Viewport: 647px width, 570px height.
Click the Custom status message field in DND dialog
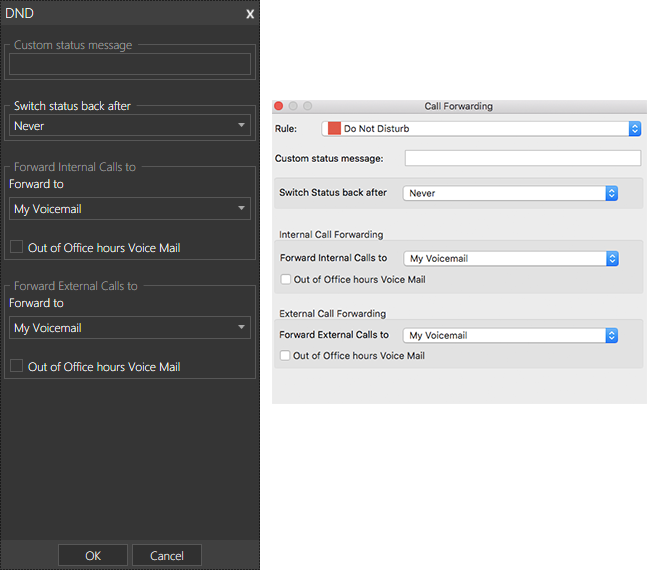tap(130, 64)
